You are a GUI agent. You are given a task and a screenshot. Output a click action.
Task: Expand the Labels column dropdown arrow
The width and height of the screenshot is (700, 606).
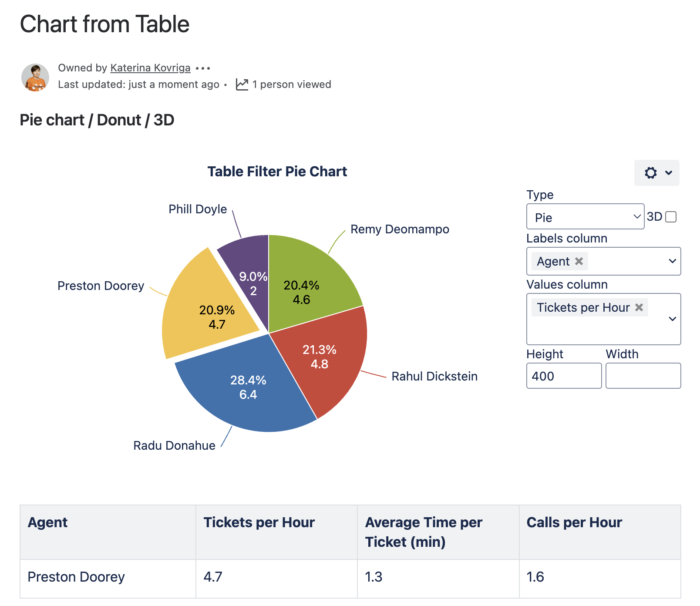pyautogui.click(x=672, y=261)
